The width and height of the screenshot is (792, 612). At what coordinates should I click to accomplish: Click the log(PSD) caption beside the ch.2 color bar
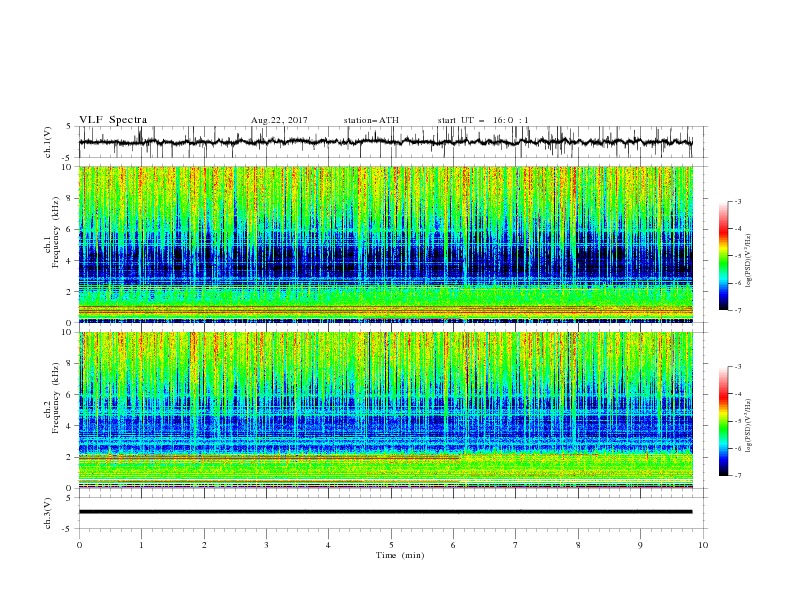pyautogui.click(x=749, y=426)
